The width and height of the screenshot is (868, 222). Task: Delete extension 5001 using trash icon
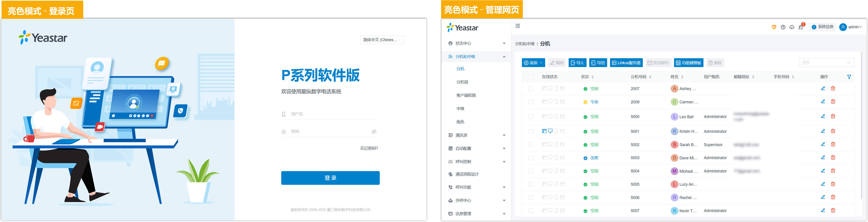[x=833, y=131]
